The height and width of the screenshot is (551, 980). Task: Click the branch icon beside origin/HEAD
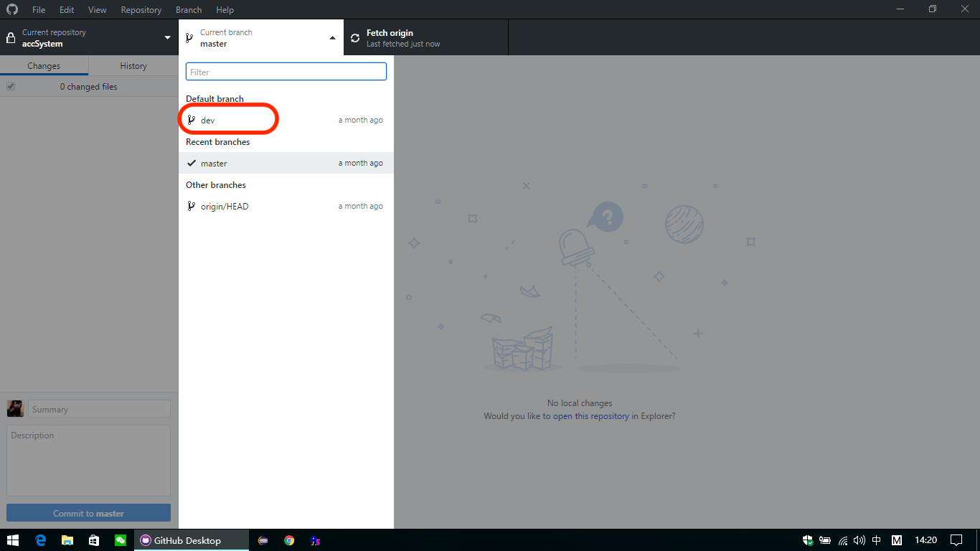pos(191,206)
